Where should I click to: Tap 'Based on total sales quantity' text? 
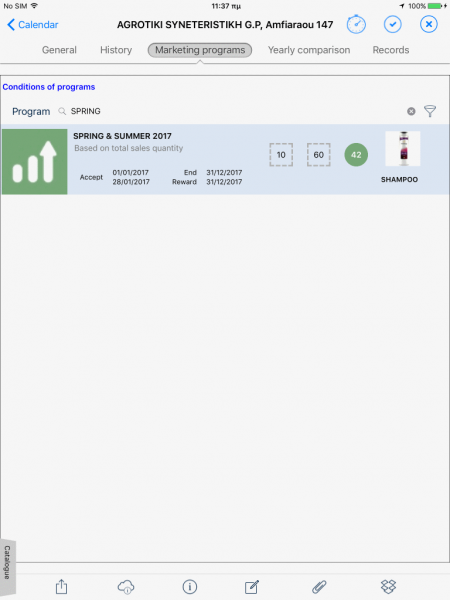pyautogui.click(x=129, y=148)
